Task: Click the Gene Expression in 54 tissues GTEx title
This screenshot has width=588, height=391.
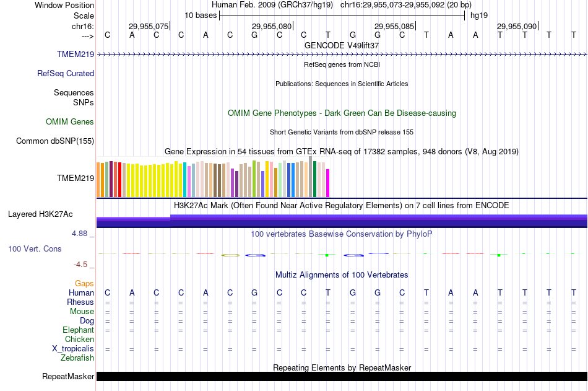Action: (342, 152)
